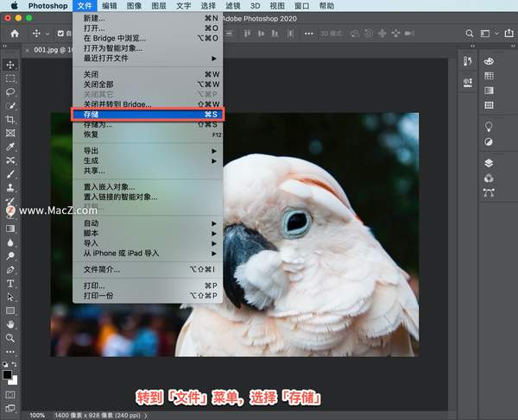
Task: Click the zoom percentage field showing 100%
Action: click(x=37, y=415)
